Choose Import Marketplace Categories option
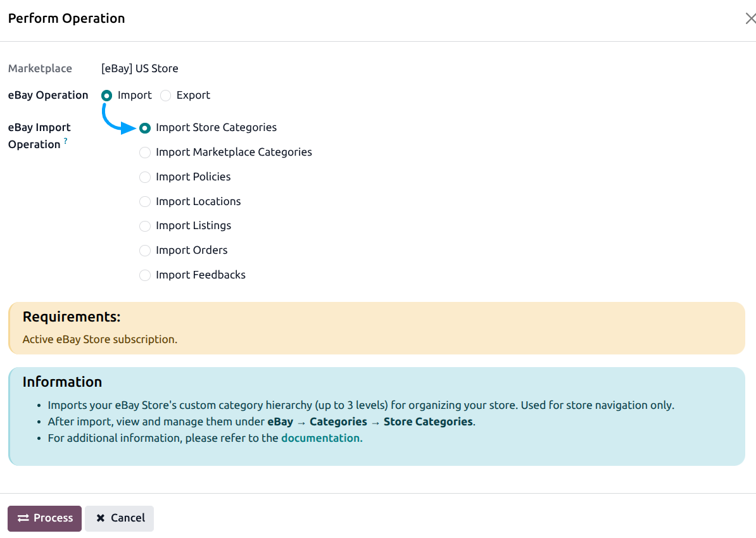 [144, 153]
